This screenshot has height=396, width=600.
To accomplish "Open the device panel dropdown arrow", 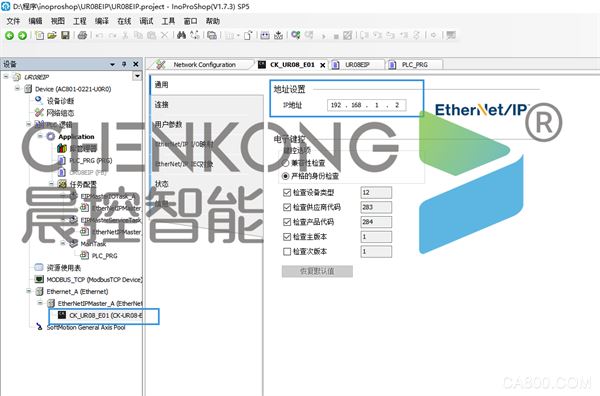I will (x=112, y=64).
